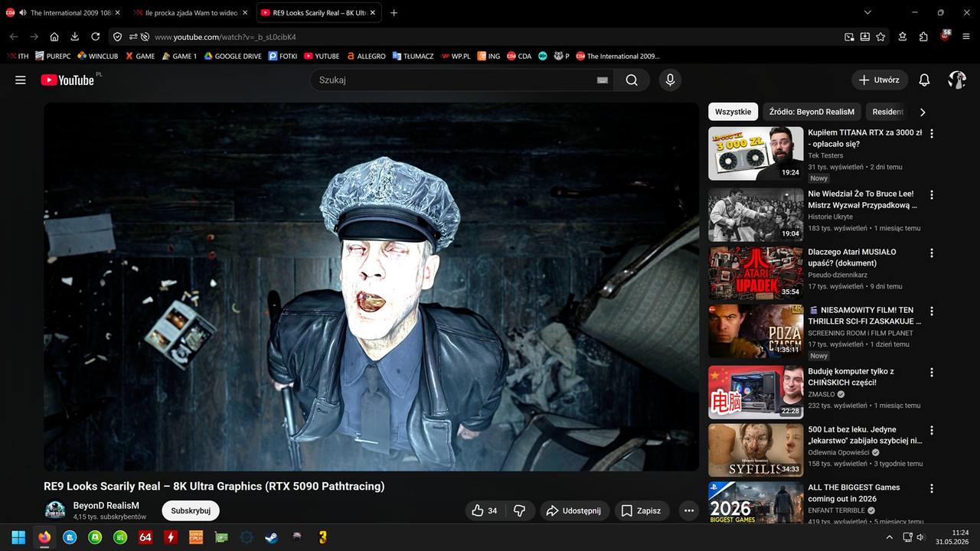The image size is (980, 551).
Task: Open the Atari UPADEK video thumbnail
Action: [756, 273]
